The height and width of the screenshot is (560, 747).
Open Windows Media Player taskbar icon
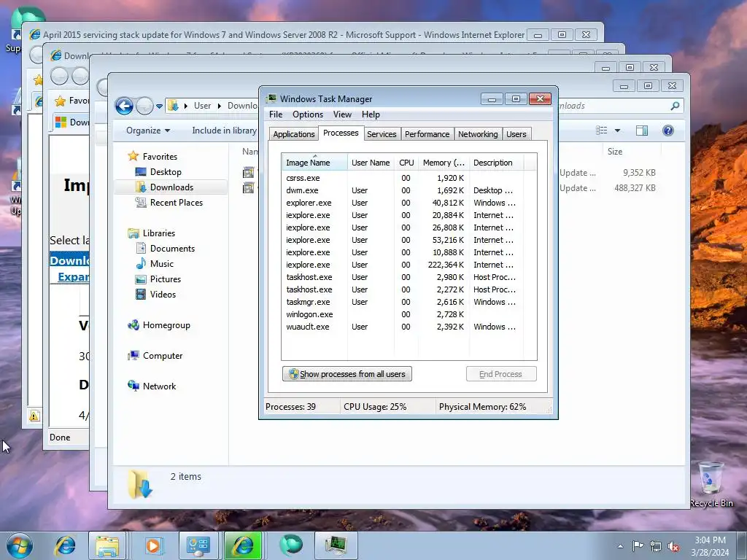[x=153, y=545]
